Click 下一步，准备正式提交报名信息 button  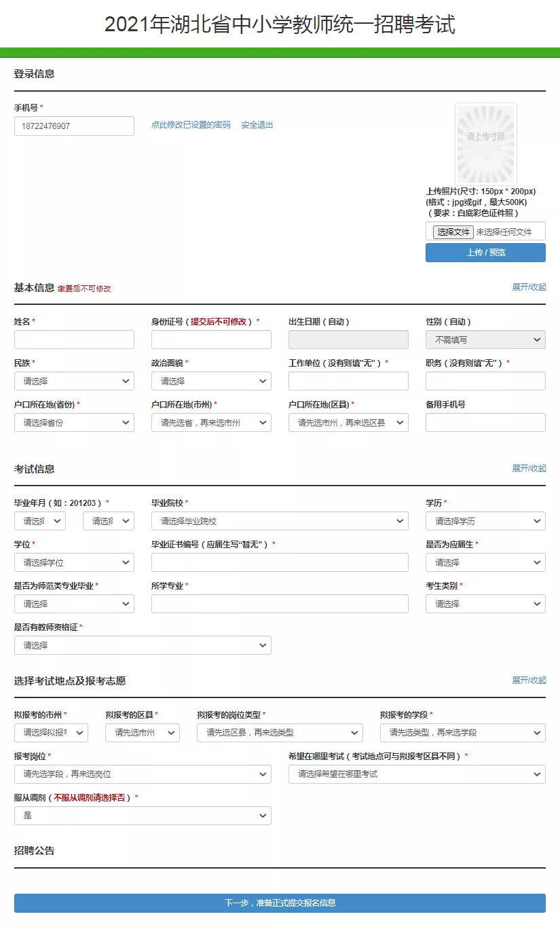pos(280,903)
